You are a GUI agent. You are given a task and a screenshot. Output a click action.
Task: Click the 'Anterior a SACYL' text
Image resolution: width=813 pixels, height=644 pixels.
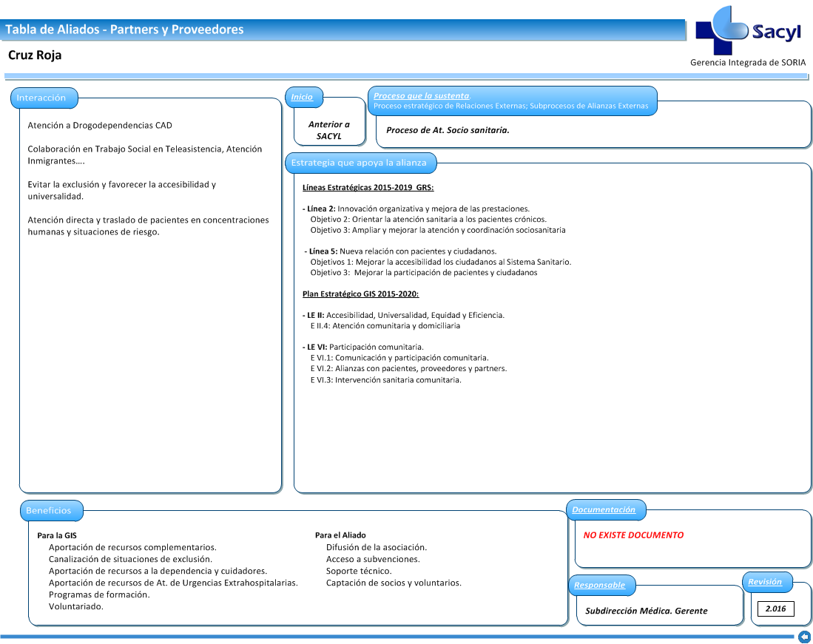point(329,130)
